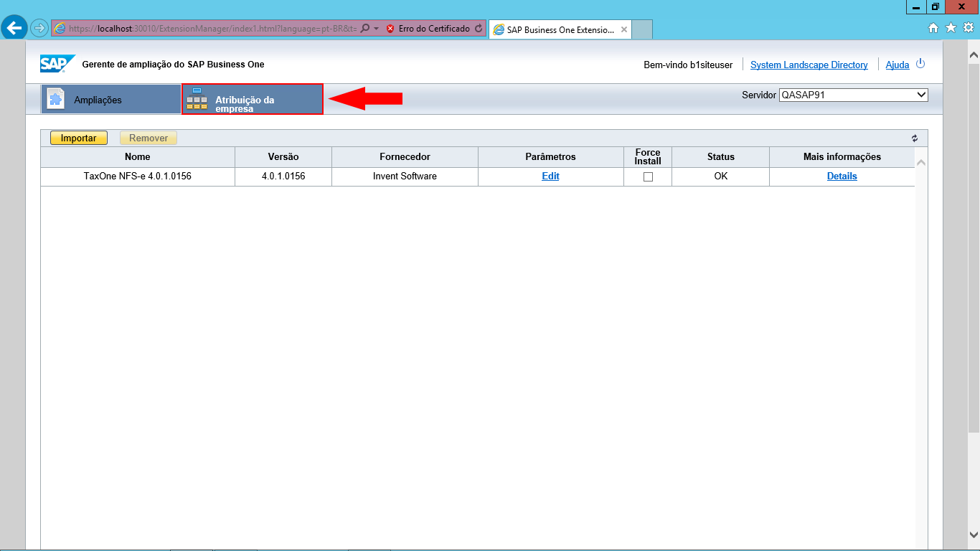Go back with the browser back arrow
Screen dimensions: 980x551
pyautogui.click(x=14, y=29)
